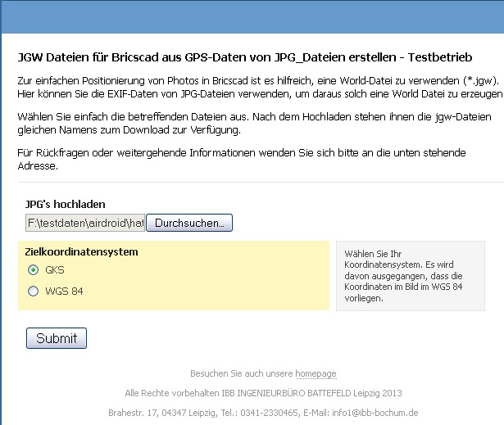Click the "JPG's hochladen" label

tap(66, 204)
